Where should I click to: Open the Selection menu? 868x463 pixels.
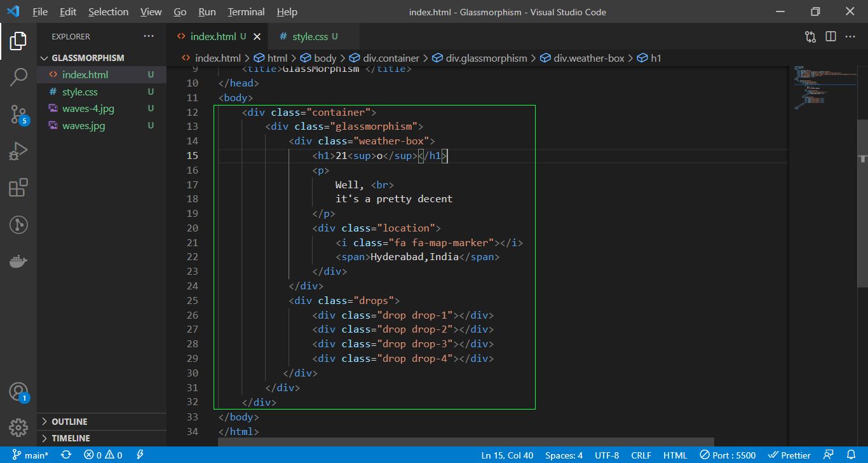(x=108, y=12)
